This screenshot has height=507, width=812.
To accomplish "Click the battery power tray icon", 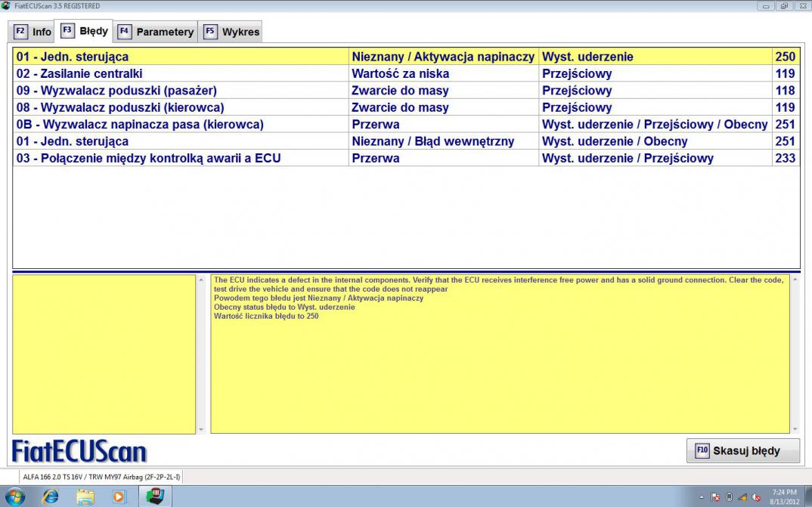I will click(729, 497).
